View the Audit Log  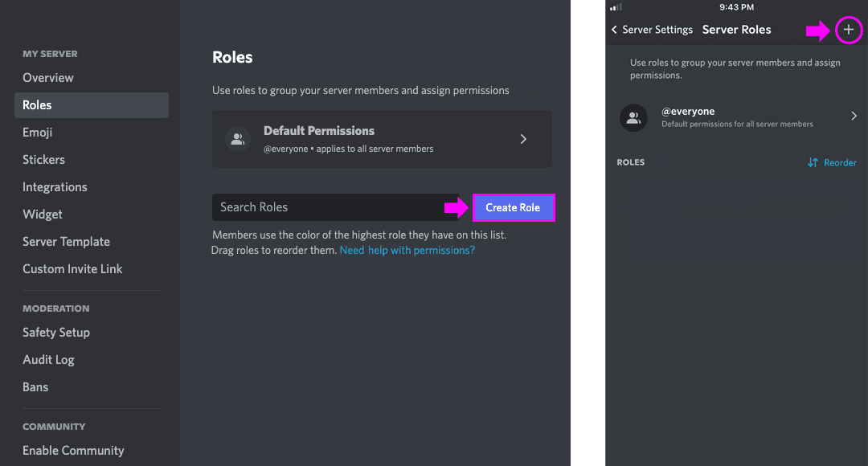tap(48, 360)
